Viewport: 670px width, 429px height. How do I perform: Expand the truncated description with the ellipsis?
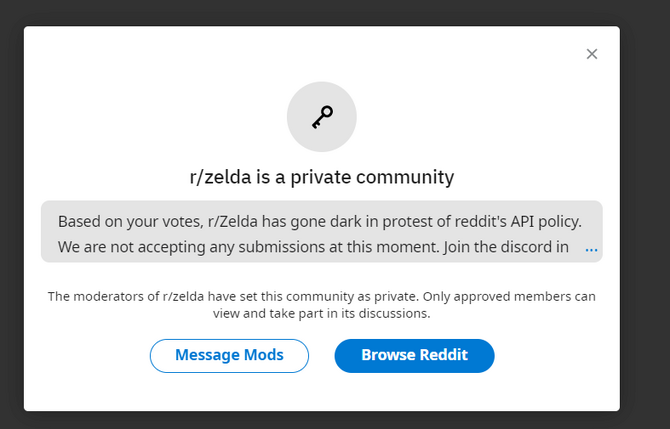coord(591,248)
